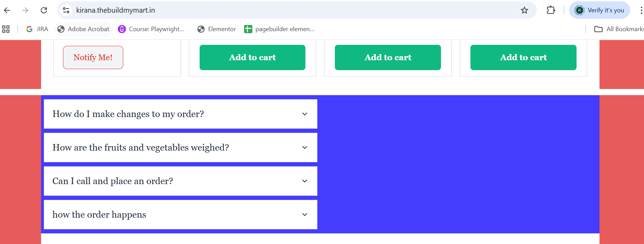
Task: Open the Adobe Acrobat bookmark
Action: tap(83, 29)
